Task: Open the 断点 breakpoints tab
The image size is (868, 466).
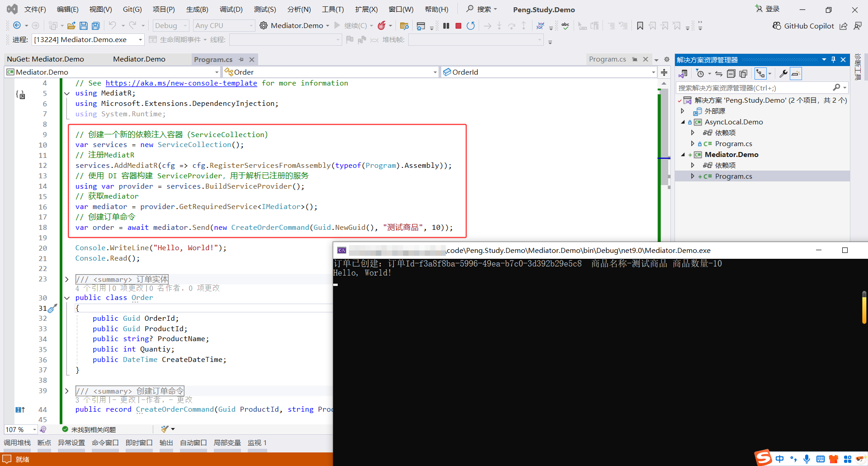Action: point(44,443)
